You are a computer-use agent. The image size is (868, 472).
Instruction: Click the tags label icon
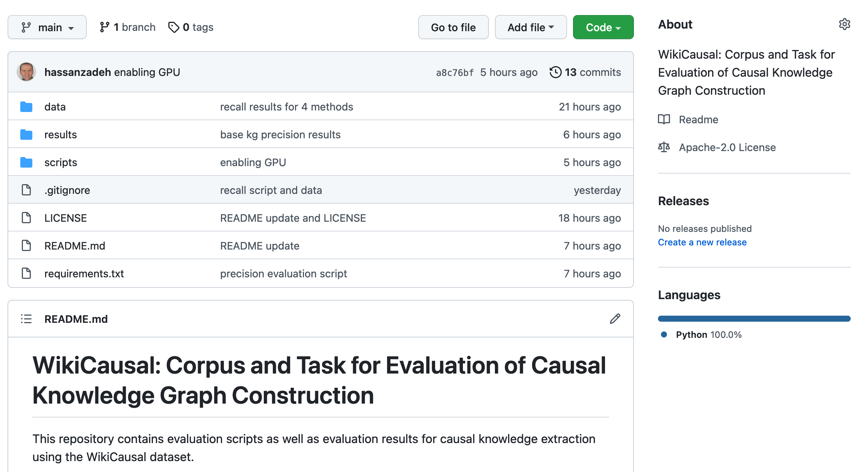pyautogui.click(x=174, y=27)
